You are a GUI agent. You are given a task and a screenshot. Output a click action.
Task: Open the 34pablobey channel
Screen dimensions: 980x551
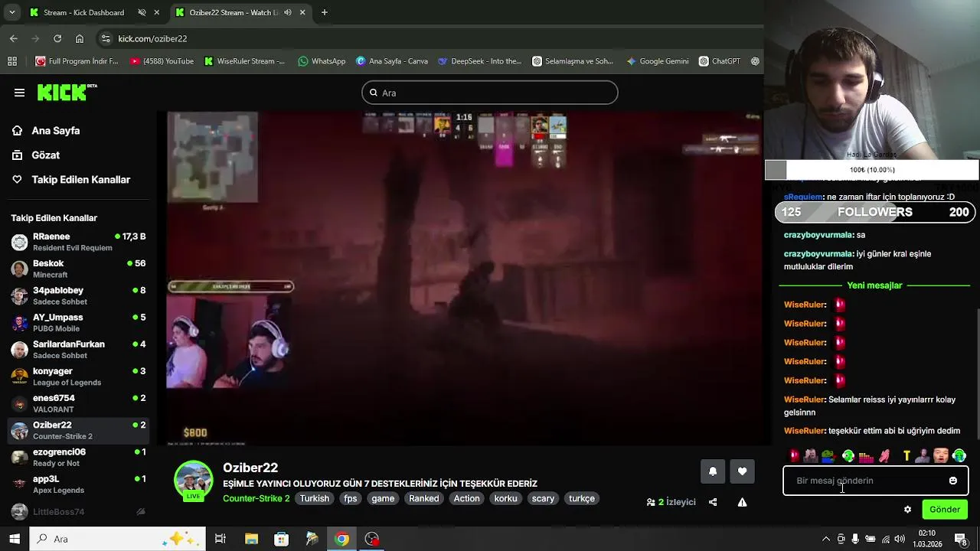(x=79, y=295)
